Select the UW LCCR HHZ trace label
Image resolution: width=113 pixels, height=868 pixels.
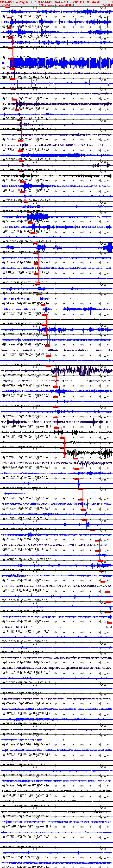tap(26, 806)
